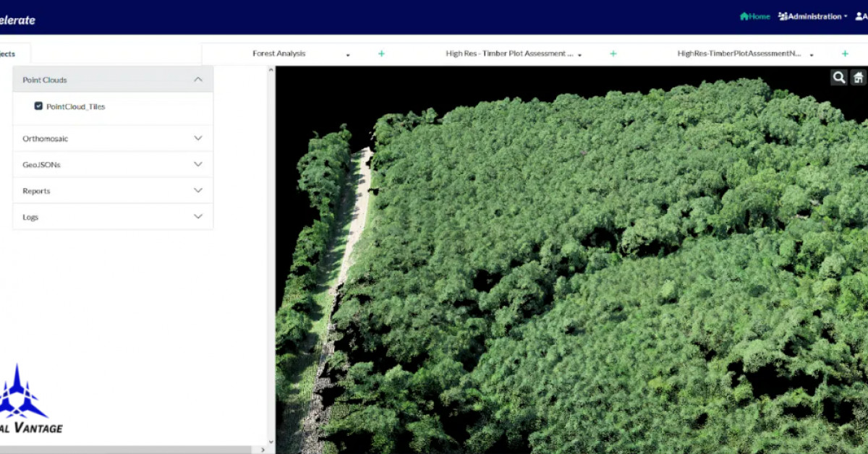Expand the GeoJSONs section

click(197, 164)
